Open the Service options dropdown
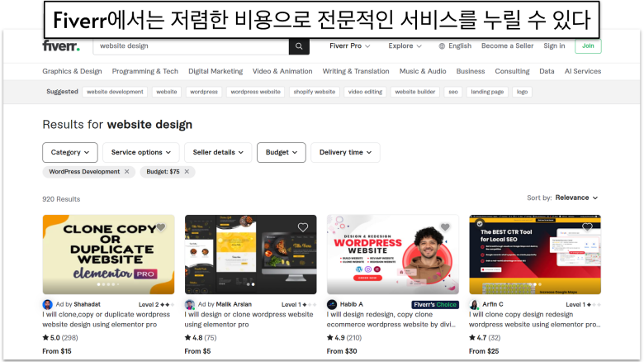This screenshot has height=362, width=644. 142,152
